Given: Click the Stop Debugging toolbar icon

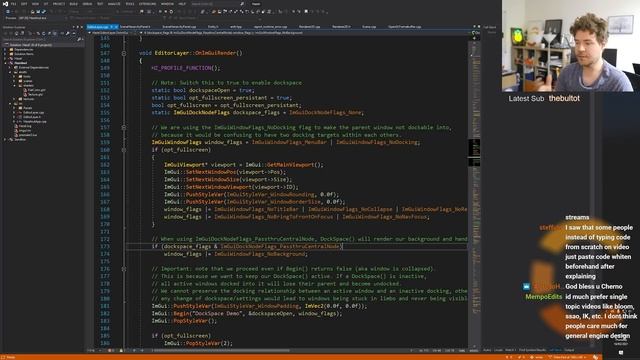Looking at the screenshot, I should click(166, 11).
